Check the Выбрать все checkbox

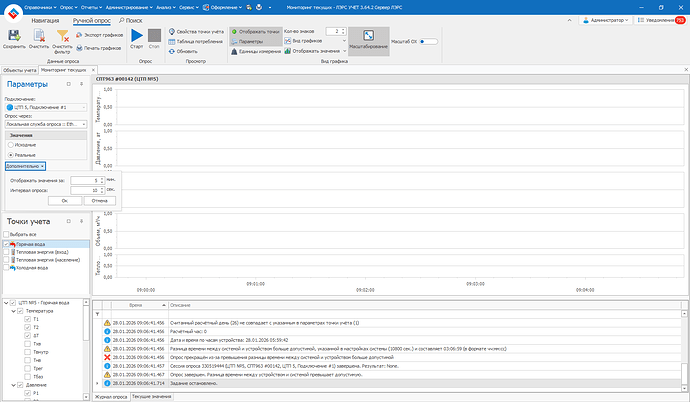tap(7, 234)
